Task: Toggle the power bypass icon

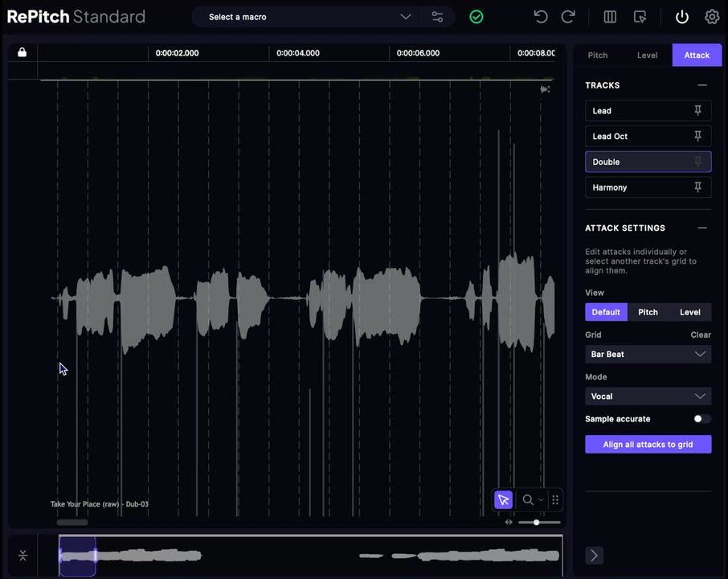Action: 682,17
